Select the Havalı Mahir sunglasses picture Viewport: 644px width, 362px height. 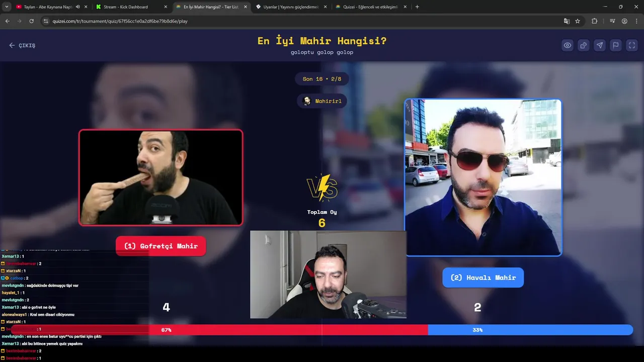point(483,177)
